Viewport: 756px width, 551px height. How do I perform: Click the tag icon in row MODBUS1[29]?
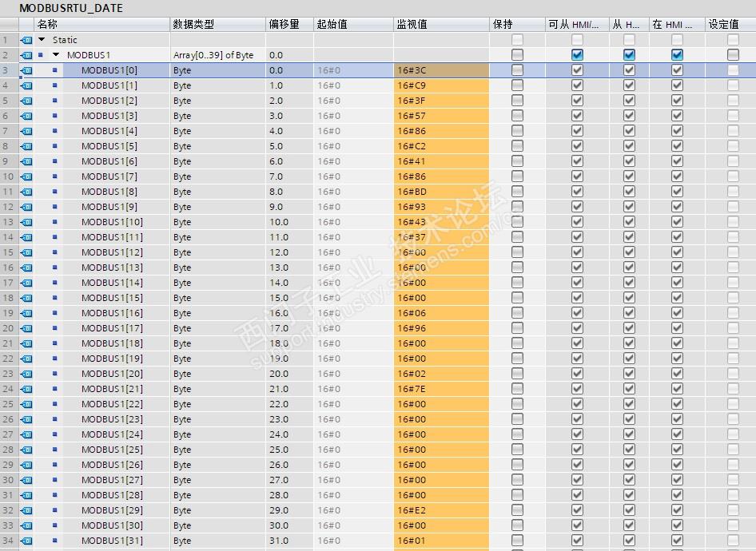tap(26, 510)
